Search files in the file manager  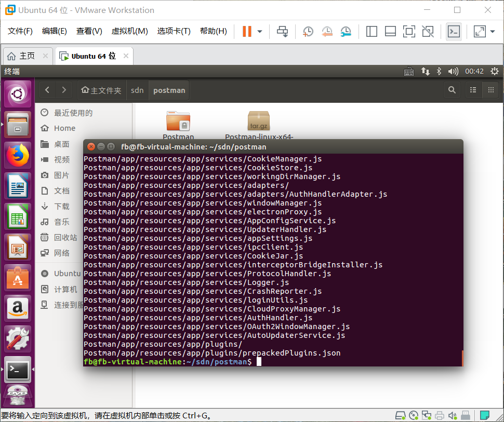coord(452,90)
